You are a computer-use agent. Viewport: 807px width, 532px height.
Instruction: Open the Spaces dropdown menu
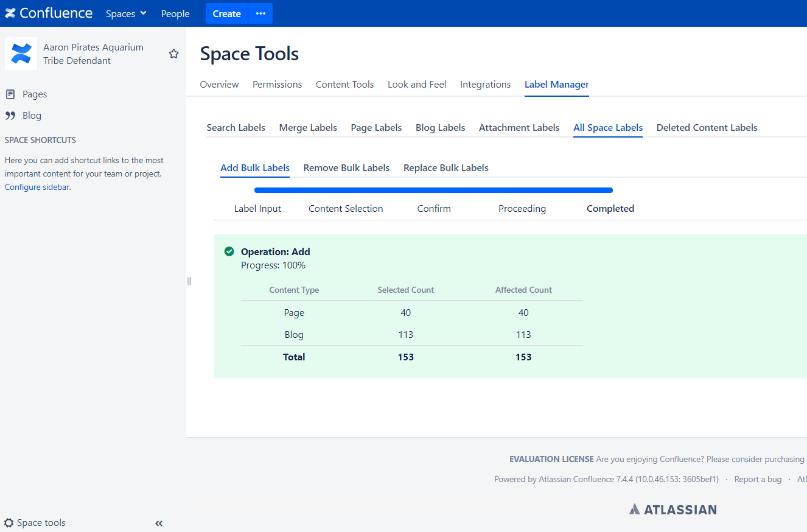coord(126,13)
